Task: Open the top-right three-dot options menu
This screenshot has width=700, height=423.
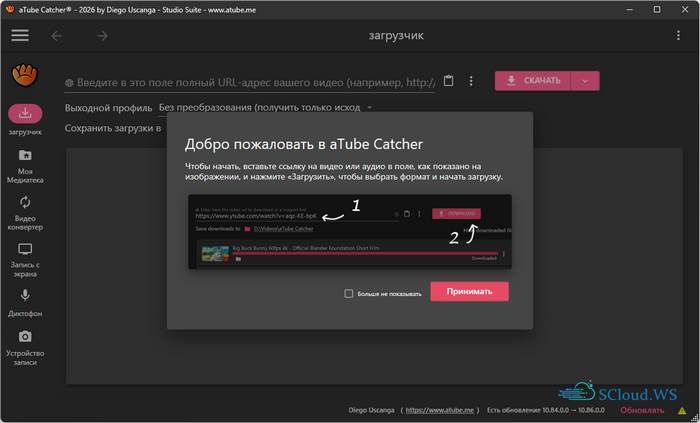Action: [679, 36]
